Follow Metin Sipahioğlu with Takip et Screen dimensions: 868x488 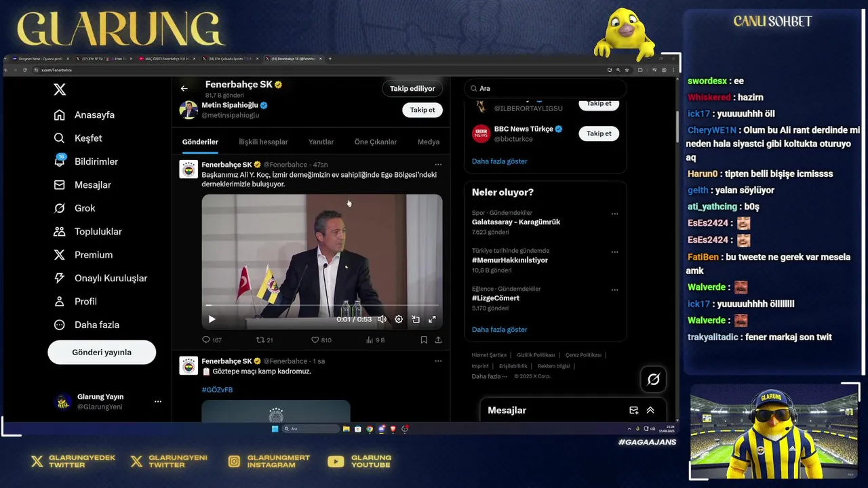422,110
